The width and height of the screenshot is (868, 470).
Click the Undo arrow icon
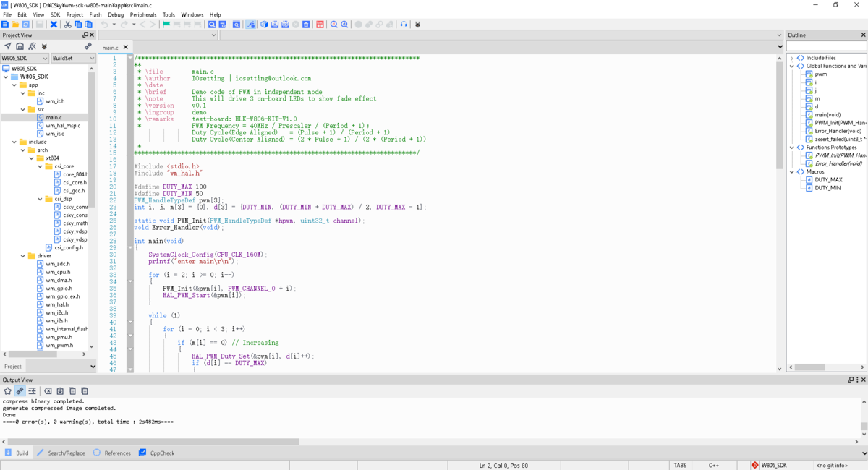(104, 25)
